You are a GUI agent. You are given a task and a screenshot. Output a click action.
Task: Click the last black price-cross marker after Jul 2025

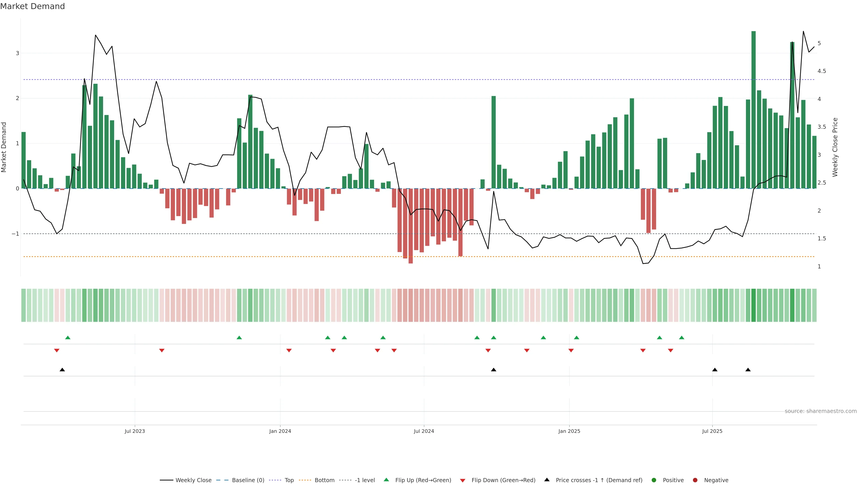(x=748, y=370)
